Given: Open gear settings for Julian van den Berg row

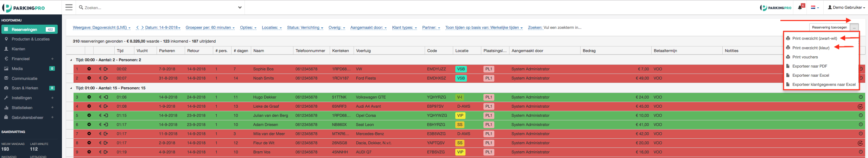Looking at the screenshot, I should click(x=89, y=115).
